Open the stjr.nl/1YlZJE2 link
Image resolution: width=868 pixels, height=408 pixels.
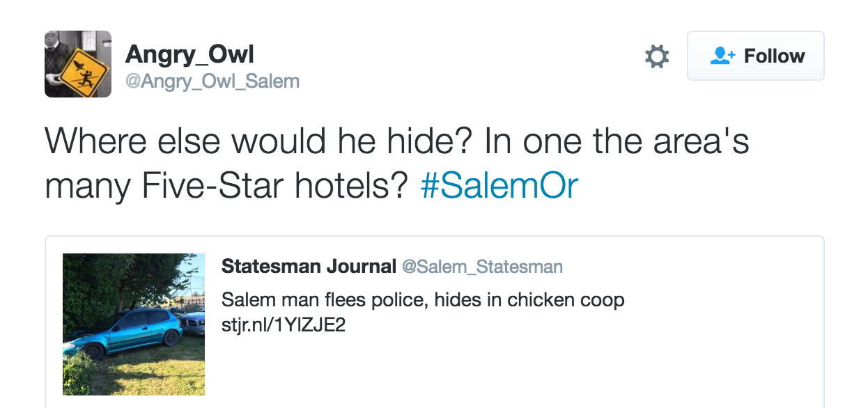(x=284, y=325)
